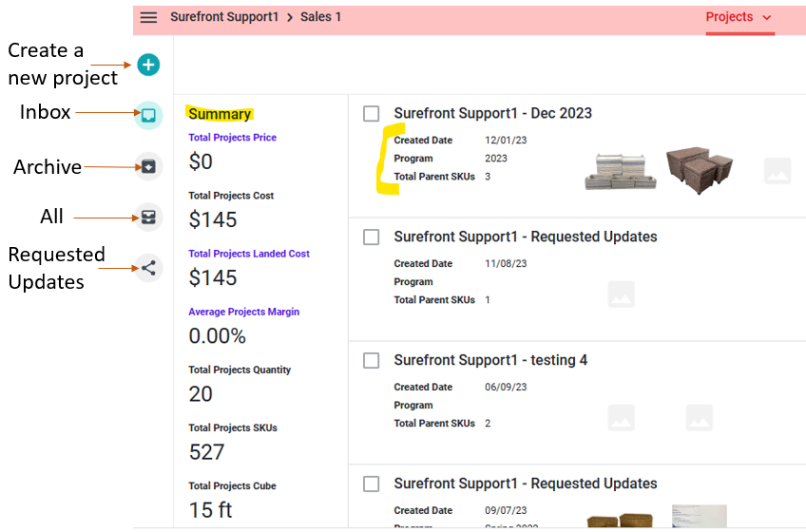Click the teal create new project plus icon

148,65
